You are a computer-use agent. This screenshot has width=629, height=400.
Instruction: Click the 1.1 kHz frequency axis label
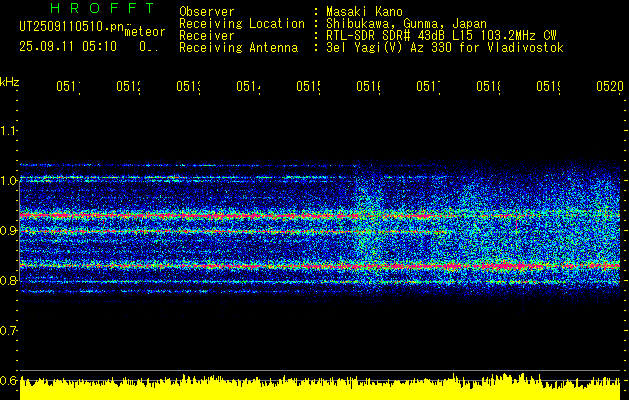click(x=8, y=130)
